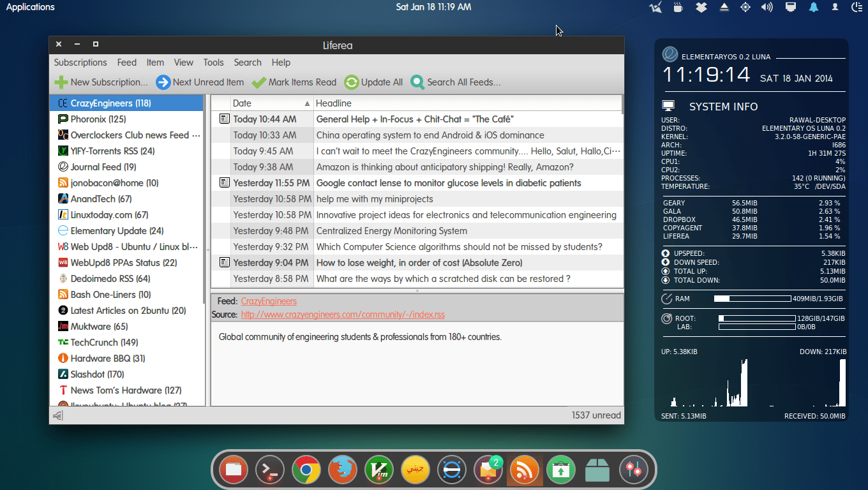Viewport: 868px width, 490px height.
Task: Launch Firefox from the dock
Action: coord(343,471)
